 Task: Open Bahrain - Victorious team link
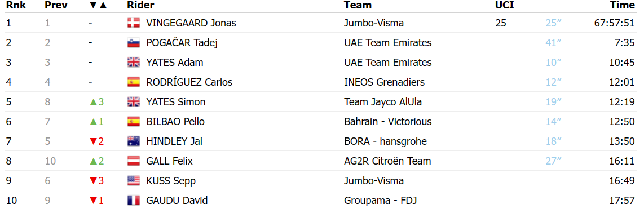click(388, 122)
